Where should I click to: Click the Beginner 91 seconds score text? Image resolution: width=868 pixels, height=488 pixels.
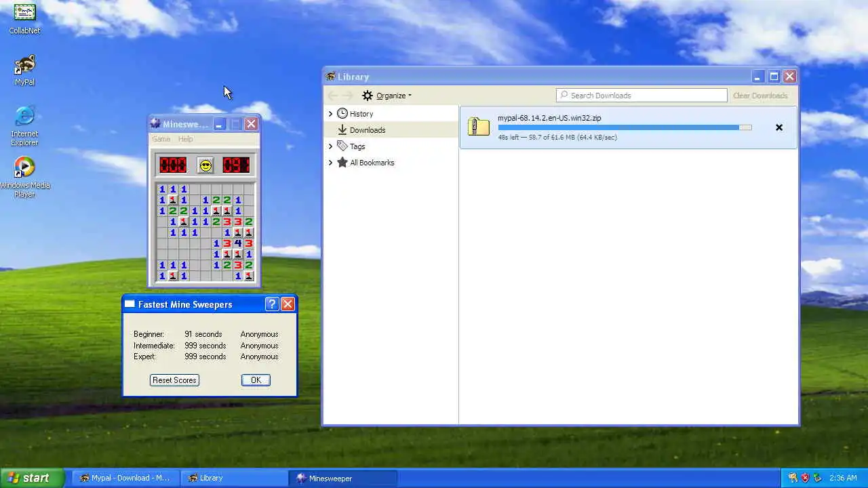[x=203, y=334]
